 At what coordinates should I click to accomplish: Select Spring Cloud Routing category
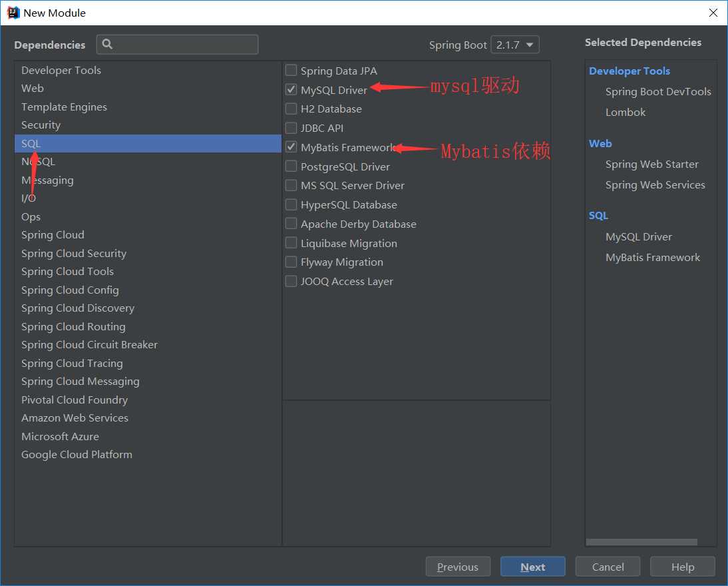pos(148,327)
